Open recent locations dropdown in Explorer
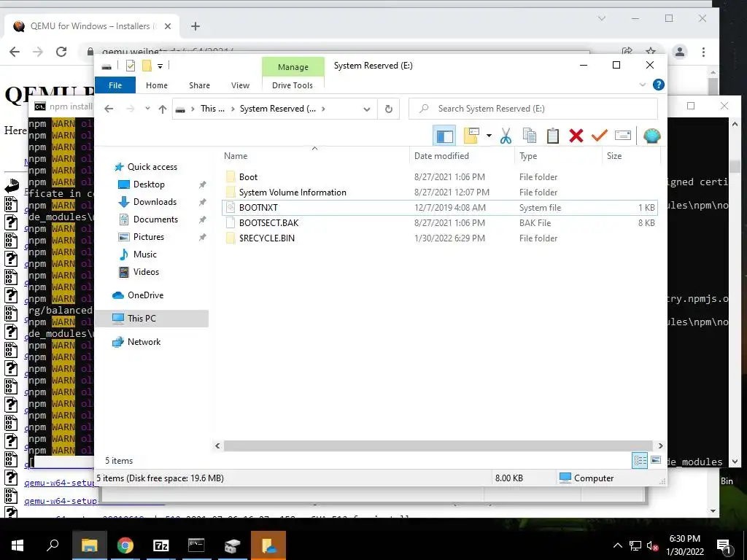 (147, 109)
